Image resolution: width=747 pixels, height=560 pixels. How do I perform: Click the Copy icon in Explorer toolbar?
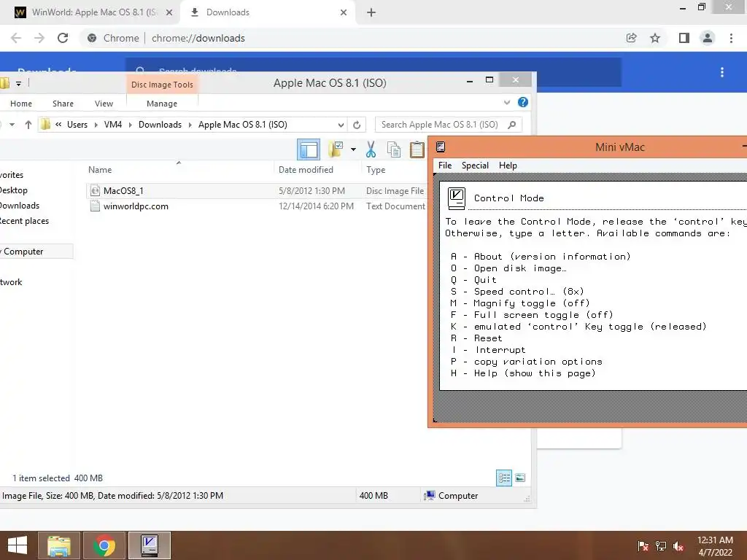tap(393, 149)
